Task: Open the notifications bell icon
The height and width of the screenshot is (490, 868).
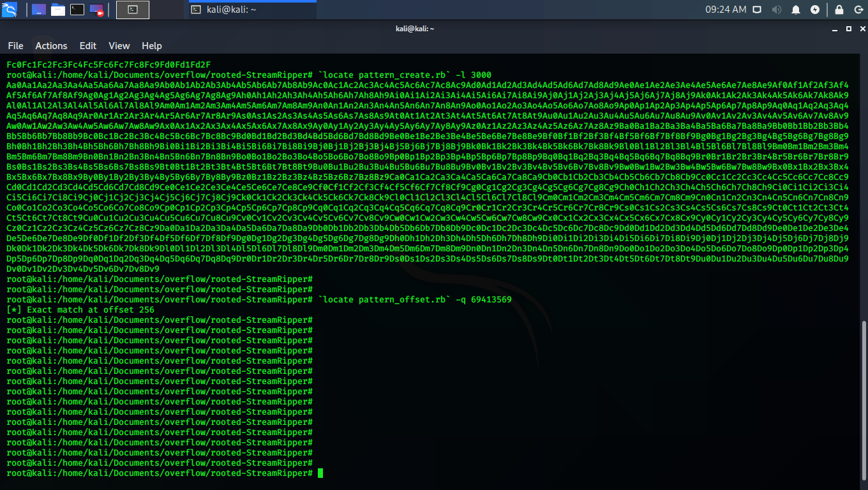Action: coord(796,10)
